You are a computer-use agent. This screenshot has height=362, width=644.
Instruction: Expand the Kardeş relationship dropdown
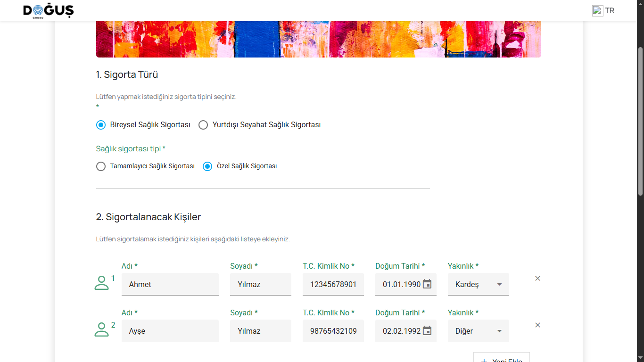coord(478,284)
